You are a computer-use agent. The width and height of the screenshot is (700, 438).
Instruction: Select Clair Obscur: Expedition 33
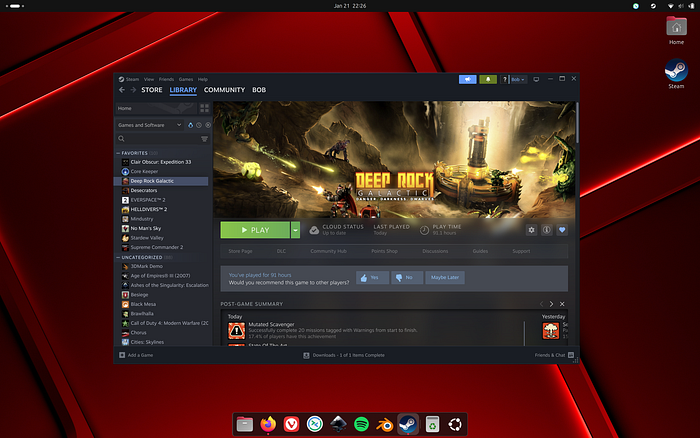pos(163,162)
